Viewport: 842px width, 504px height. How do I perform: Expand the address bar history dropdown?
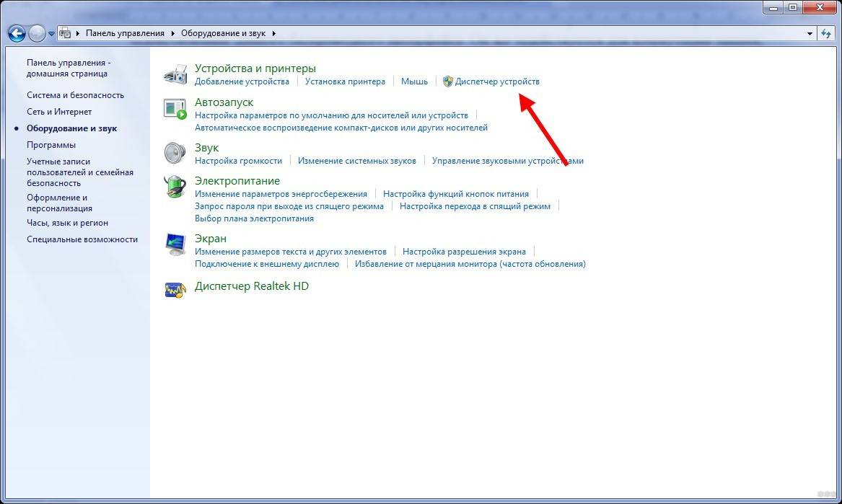click(x=810, y=34)
